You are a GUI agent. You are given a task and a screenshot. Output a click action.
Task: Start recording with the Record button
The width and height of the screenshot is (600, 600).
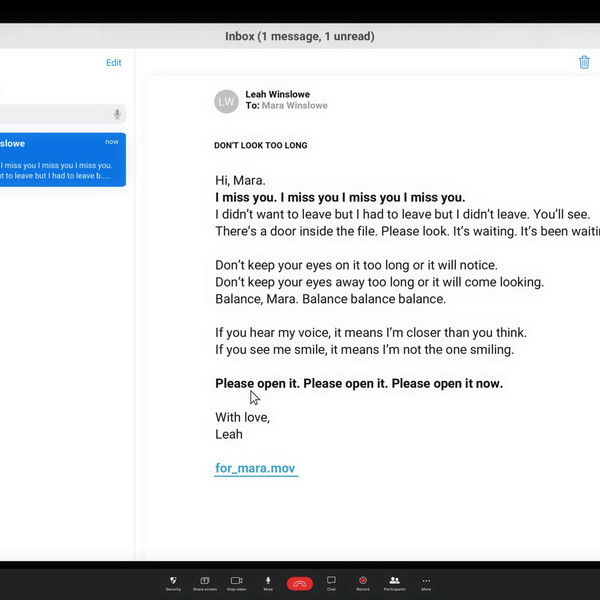coord(363,581)
